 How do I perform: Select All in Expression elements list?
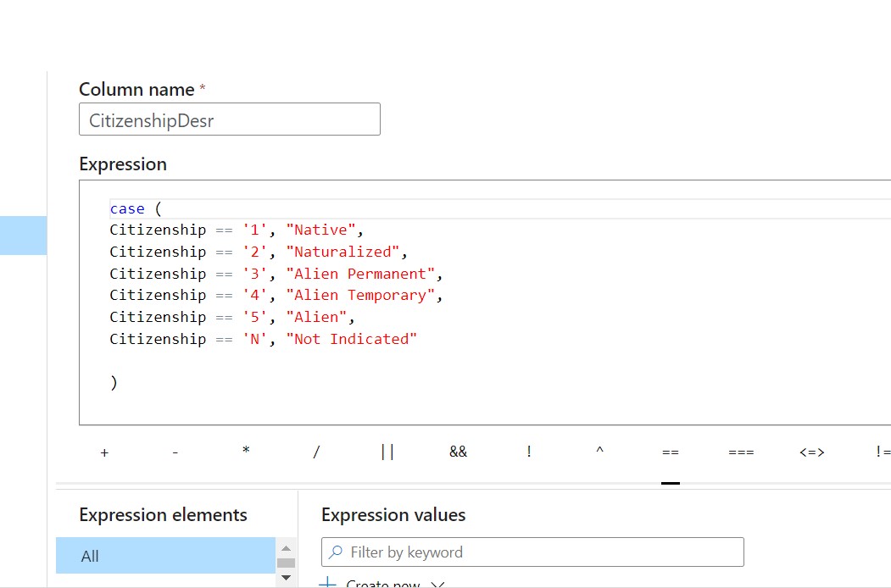tap(165, 556)
